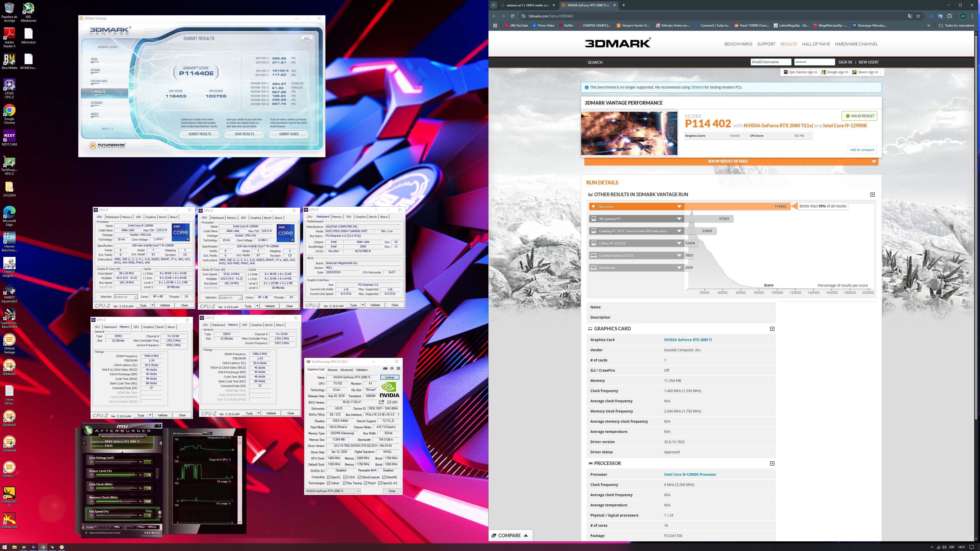Screen dimensions: 980x551
Task: Select System Info in 3DMark Vantage sidebar
Action: 99,81
